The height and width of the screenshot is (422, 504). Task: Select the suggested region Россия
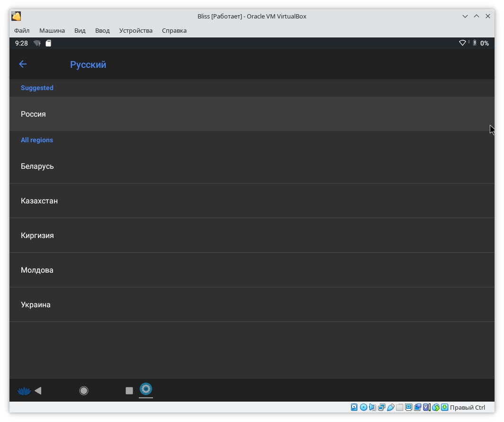(x=33, y=114)
